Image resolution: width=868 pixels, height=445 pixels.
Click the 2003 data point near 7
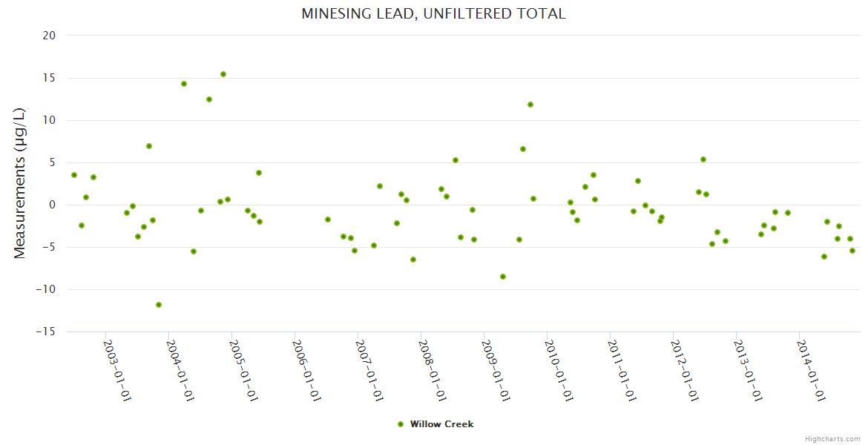click(149, 146)
